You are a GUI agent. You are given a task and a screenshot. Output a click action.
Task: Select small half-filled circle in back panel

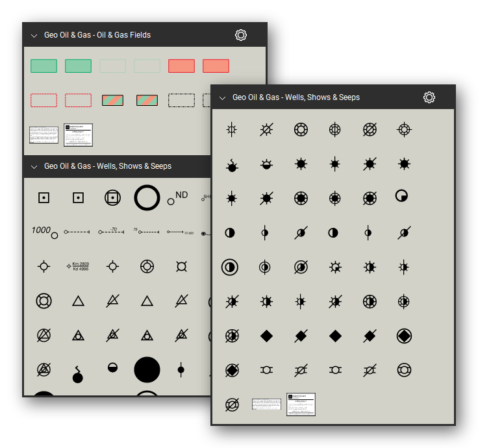(112, 367)
